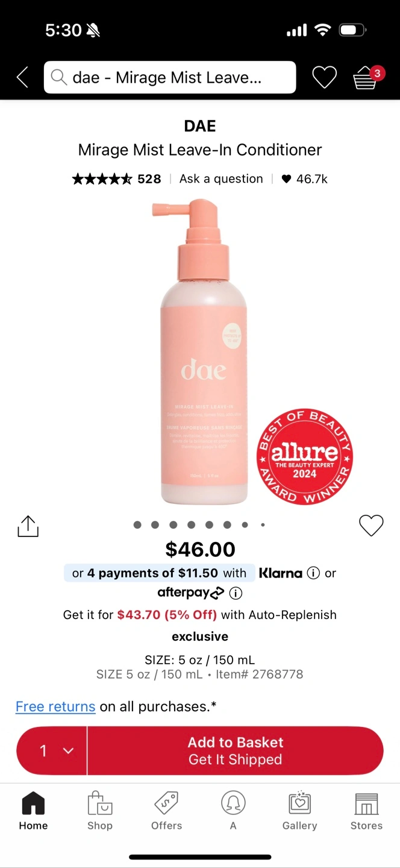Image resolution: width=400 pixels, height=868 pixels.
Task: Click the Klarna info icon
Action: (x=313, y=573)
